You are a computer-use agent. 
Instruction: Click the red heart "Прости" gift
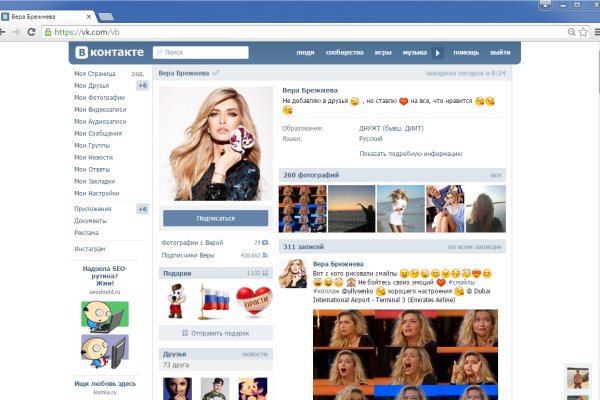(251, 299)
